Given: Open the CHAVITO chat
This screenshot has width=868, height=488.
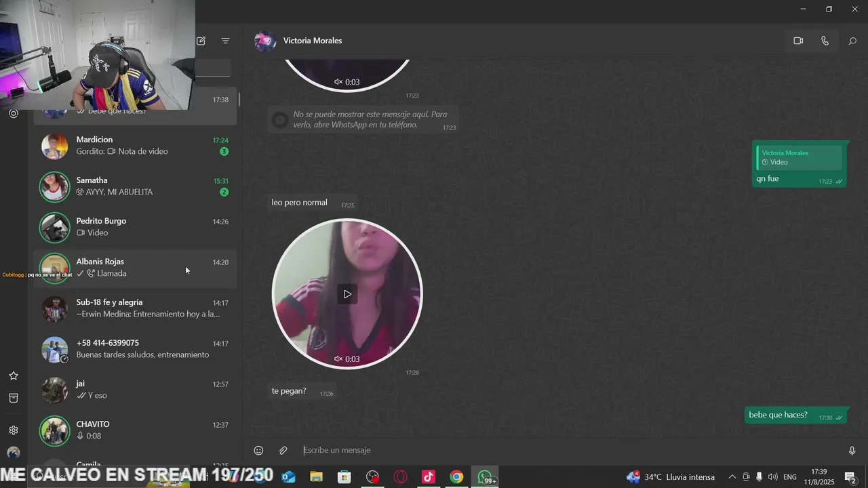Looking at the screenshot, I should tap(135, 430).
